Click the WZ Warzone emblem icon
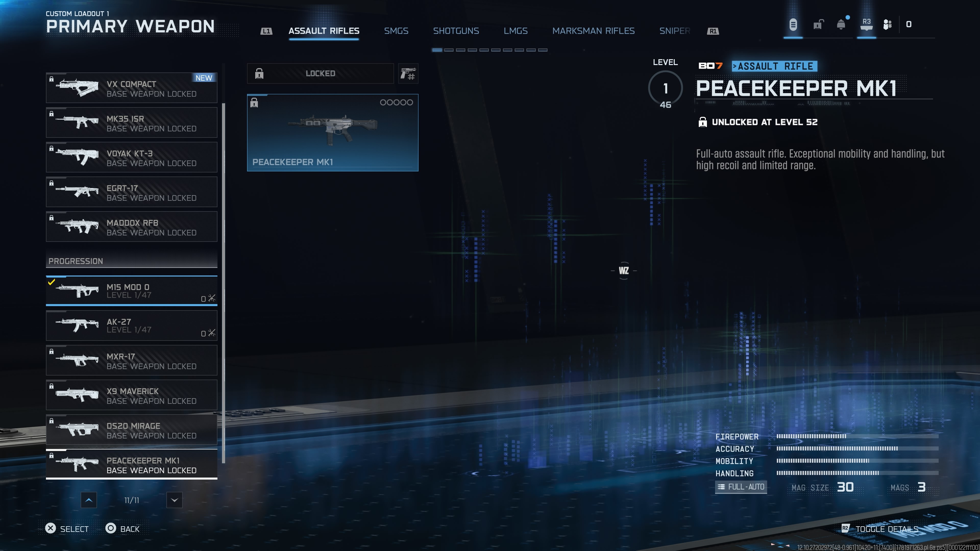980x551 pixels. 623,271
